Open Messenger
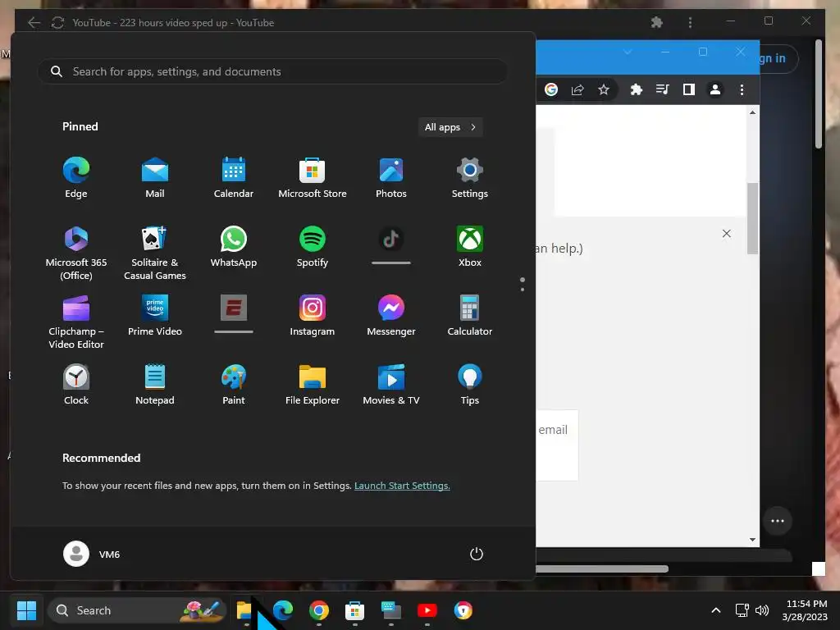840x630 pixels. pyautogui.click(x=391, y=315)
